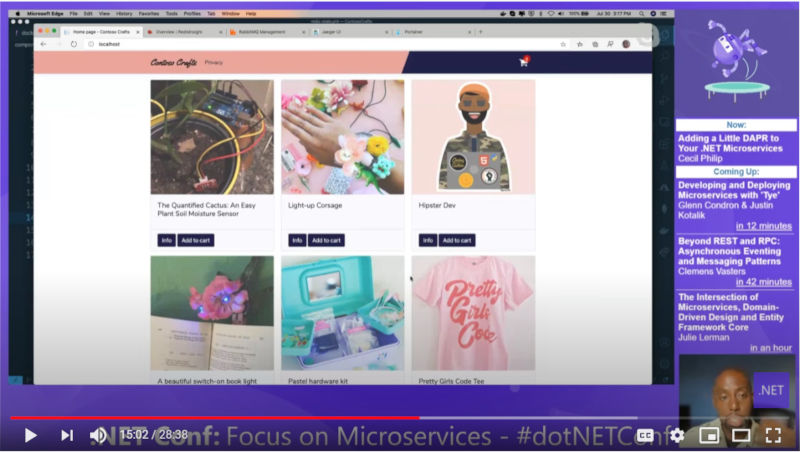Mute the video volume
The image size is (800, 452).
point(98,435)
